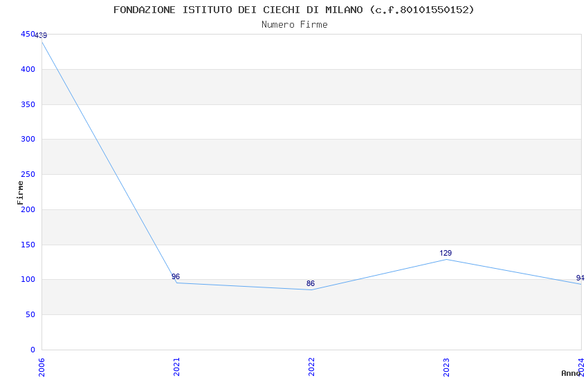Image resolution: width=588 pixels, height=380 pixels.
Task: Click the y-axis value 450
Action: point(28,34)
